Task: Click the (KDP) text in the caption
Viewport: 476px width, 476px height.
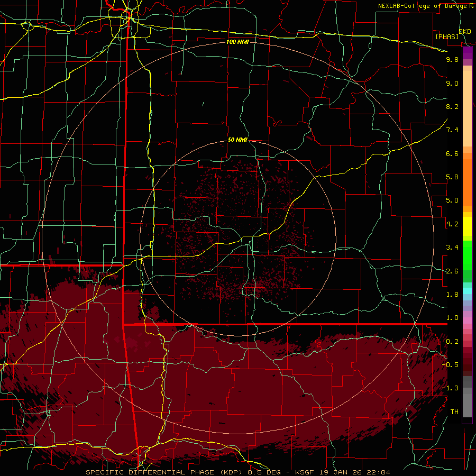Action: pyautogui.click(x=232, y=472)
